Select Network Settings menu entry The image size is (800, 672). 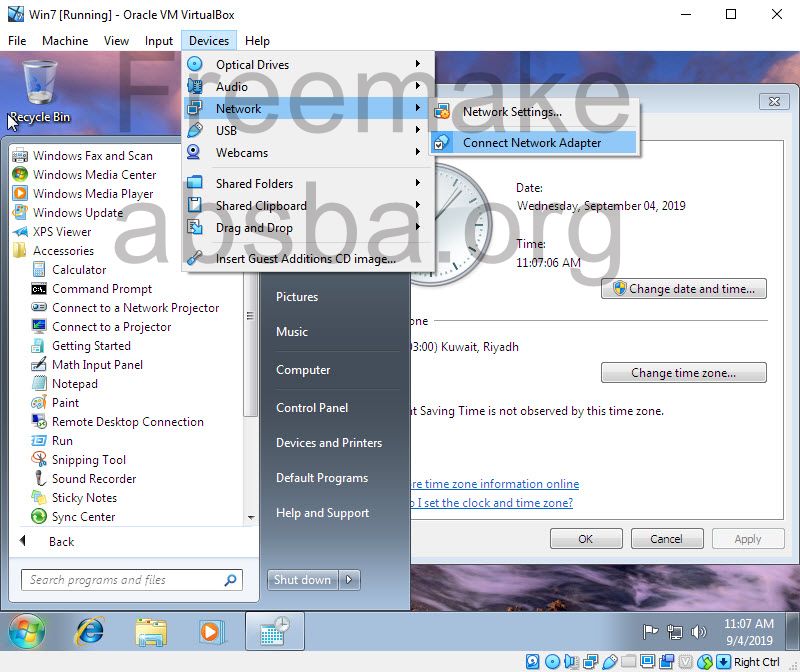tap(533, 111)
